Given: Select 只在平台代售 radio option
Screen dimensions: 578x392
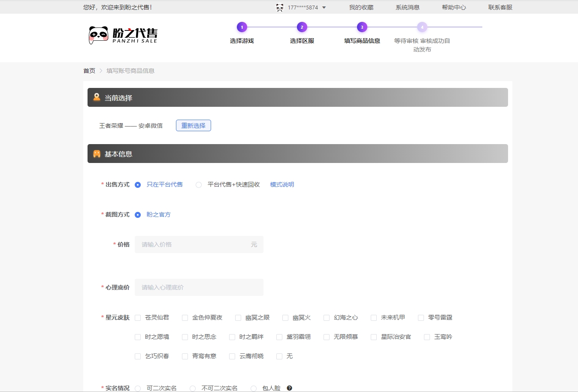Looking at the screenshot, I should pos(138,185).
